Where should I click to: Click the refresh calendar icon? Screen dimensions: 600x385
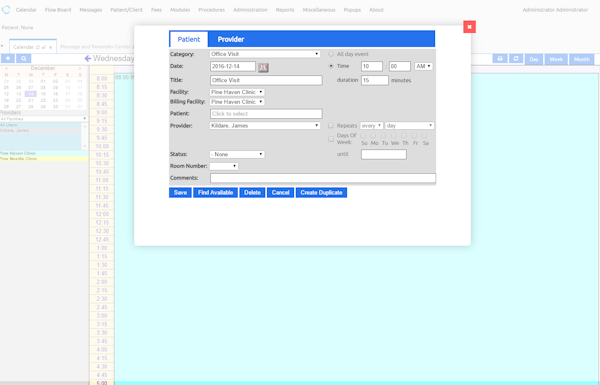click(516, 59)
